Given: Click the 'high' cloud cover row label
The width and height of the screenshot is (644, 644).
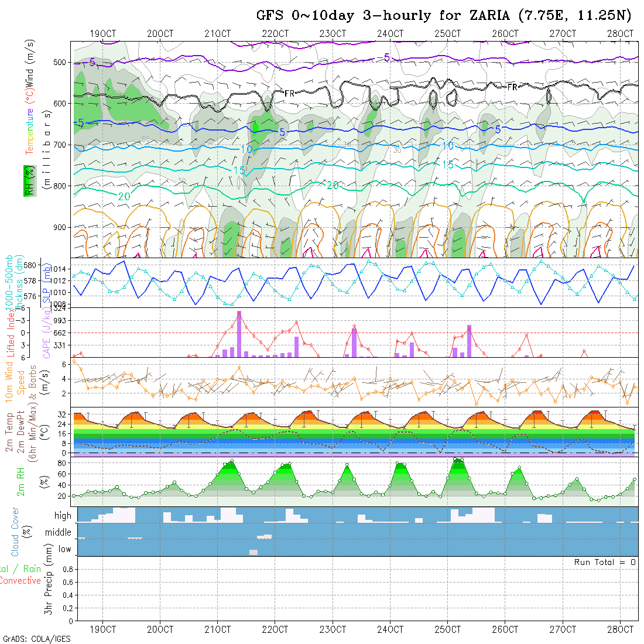Looking at the screenshot, I should [x=62, y=516].
